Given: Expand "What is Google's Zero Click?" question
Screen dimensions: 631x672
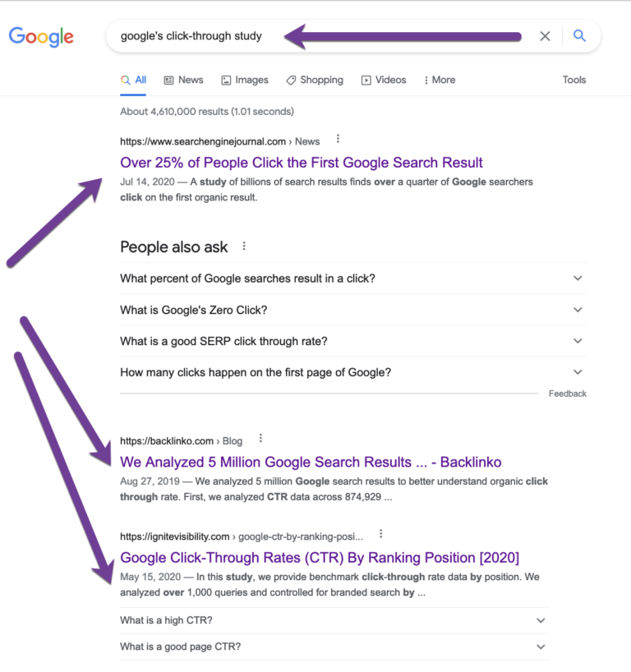Looking at the screenshot, I should (x=578, y=310).
